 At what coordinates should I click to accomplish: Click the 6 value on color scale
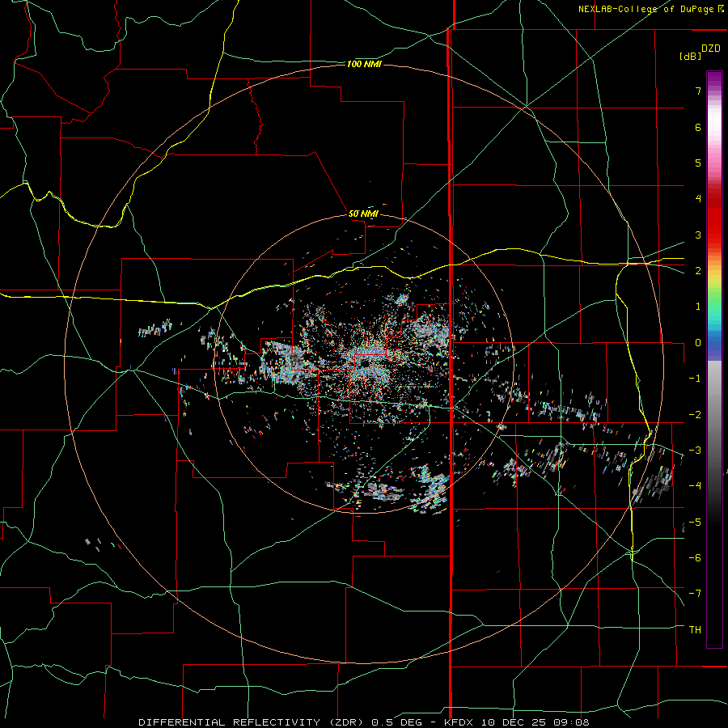coord(698,127)
